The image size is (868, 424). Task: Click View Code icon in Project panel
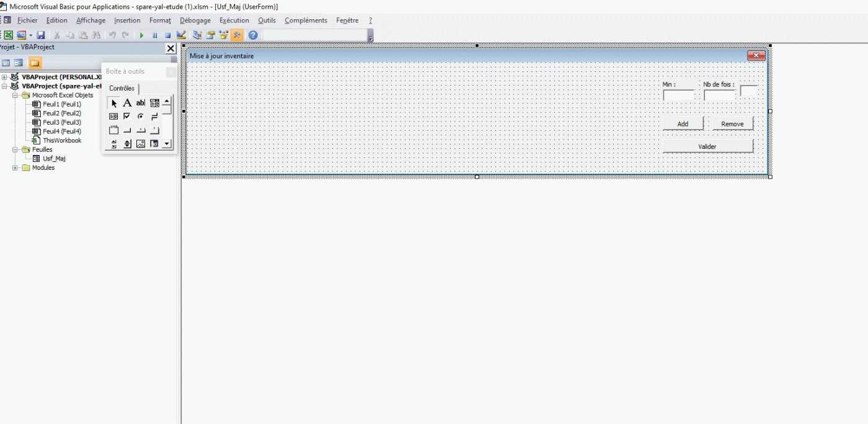[x=6, y=63]
